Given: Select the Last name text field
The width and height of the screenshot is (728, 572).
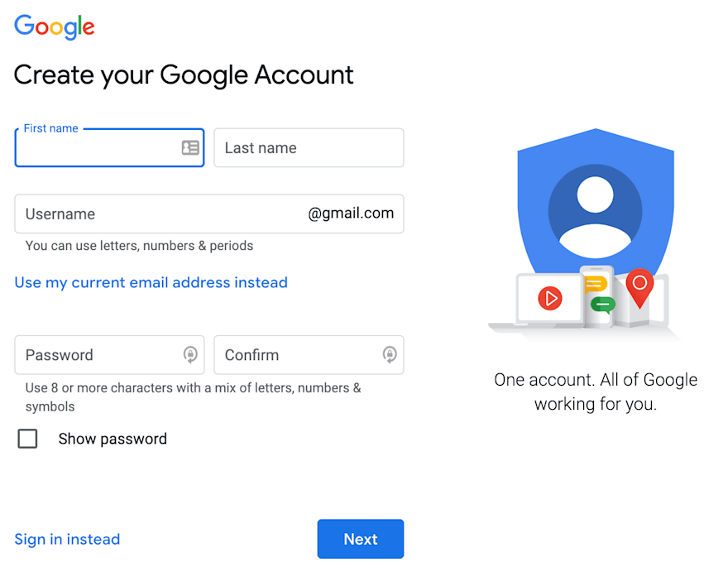Looking at the screenshot, I should (309, 148).
